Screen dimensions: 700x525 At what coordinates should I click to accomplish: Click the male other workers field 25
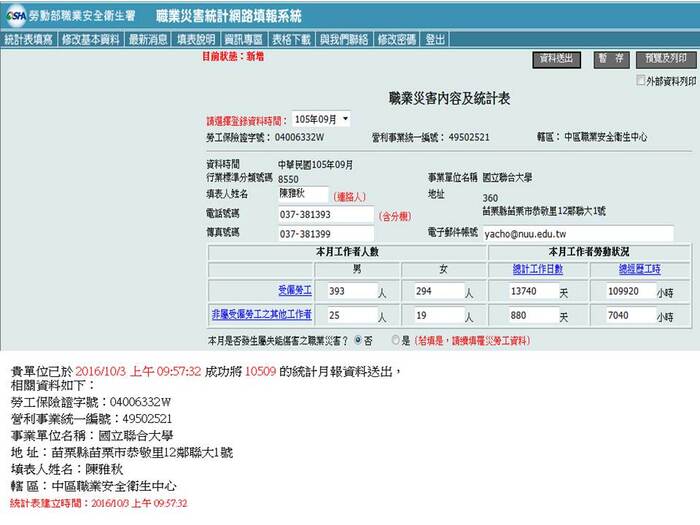[352, 315]
